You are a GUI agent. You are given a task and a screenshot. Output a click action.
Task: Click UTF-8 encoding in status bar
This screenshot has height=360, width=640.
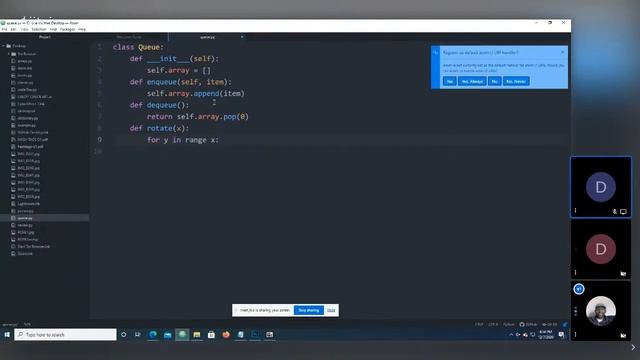[x=493, y=324]
